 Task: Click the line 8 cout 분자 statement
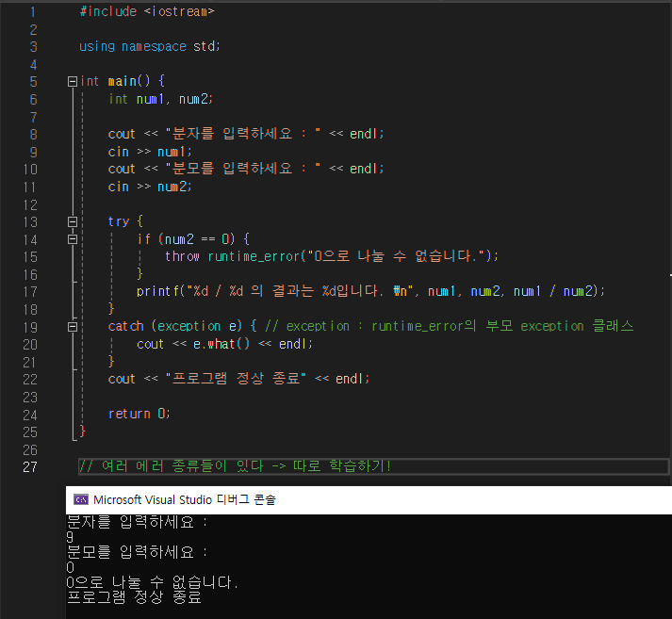(246, 134)
